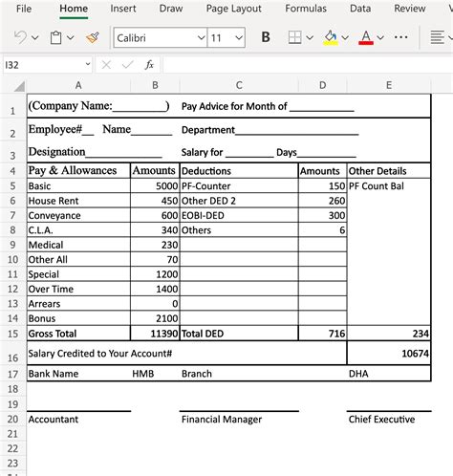Viewport: 453px width, 476px height.
Task: Click the DHA branch cell
Action: [x=389, y=374]
